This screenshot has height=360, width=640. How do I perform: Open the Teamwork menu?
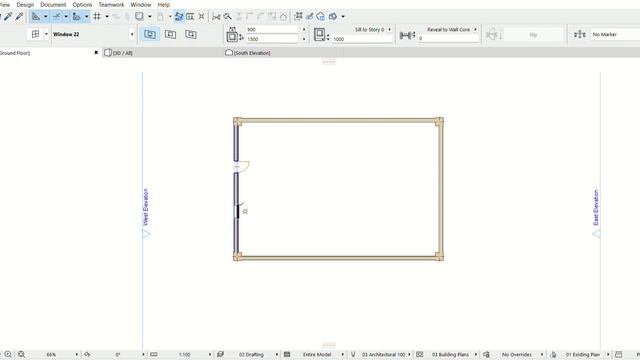pos(111,5)
